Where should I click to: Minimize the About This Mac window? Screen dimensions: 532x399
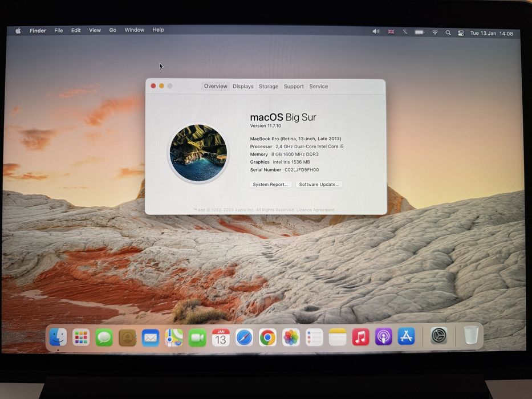point(161,86)
